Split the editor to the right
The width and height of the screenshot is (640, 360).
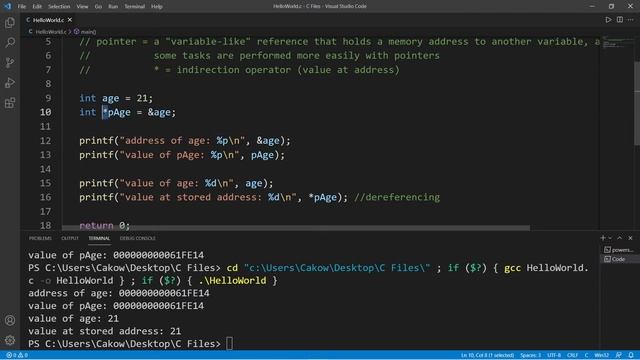[620, 20]
